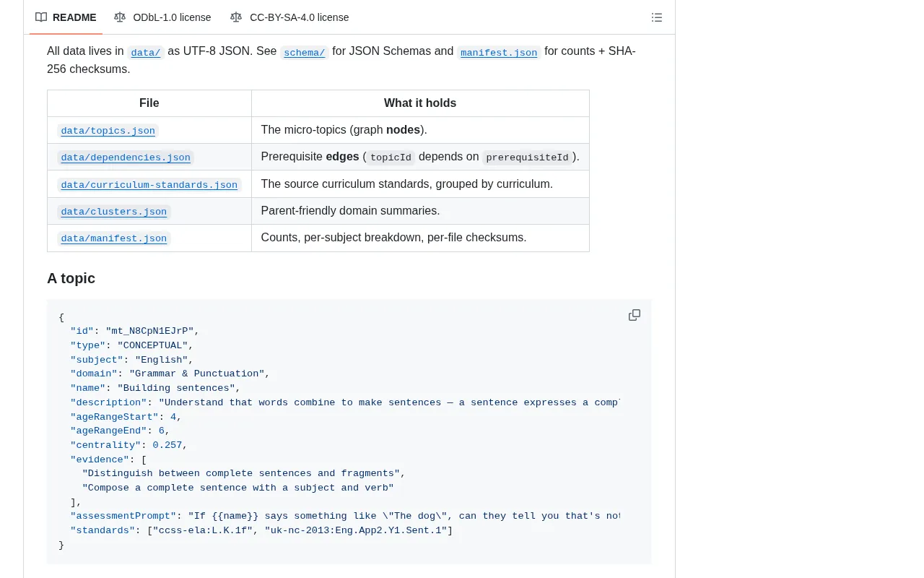The image size is (924, 578).
Task: Click the 'File' column header
Action: [x=149, y=103]
